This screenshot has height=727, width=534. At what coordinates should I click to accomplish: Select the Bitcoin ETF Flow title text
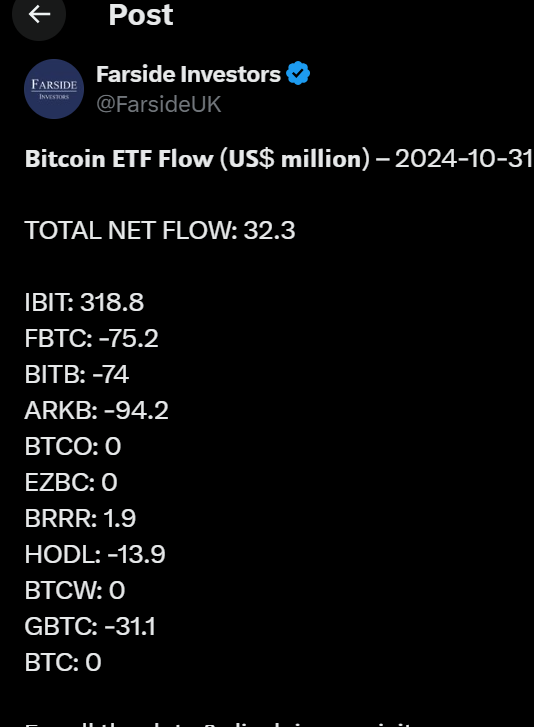click(197, 159)
